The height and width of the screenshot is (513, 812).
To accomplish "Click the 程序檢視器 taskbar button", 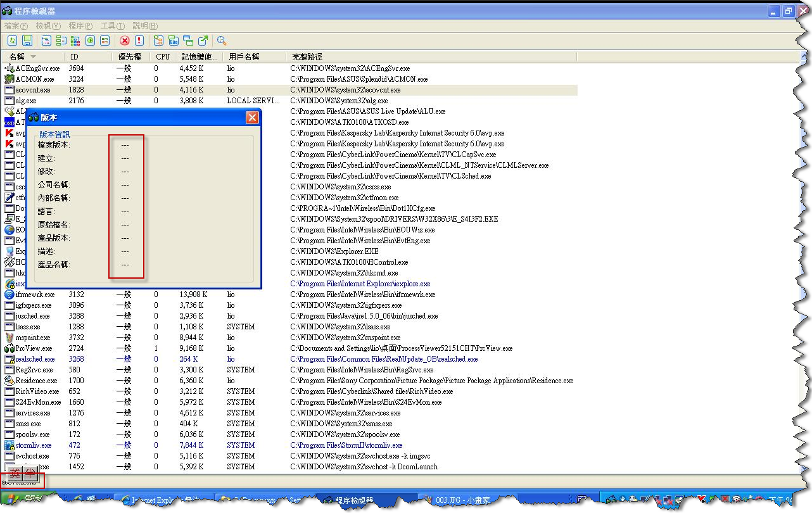I will (x=367, y=500).
